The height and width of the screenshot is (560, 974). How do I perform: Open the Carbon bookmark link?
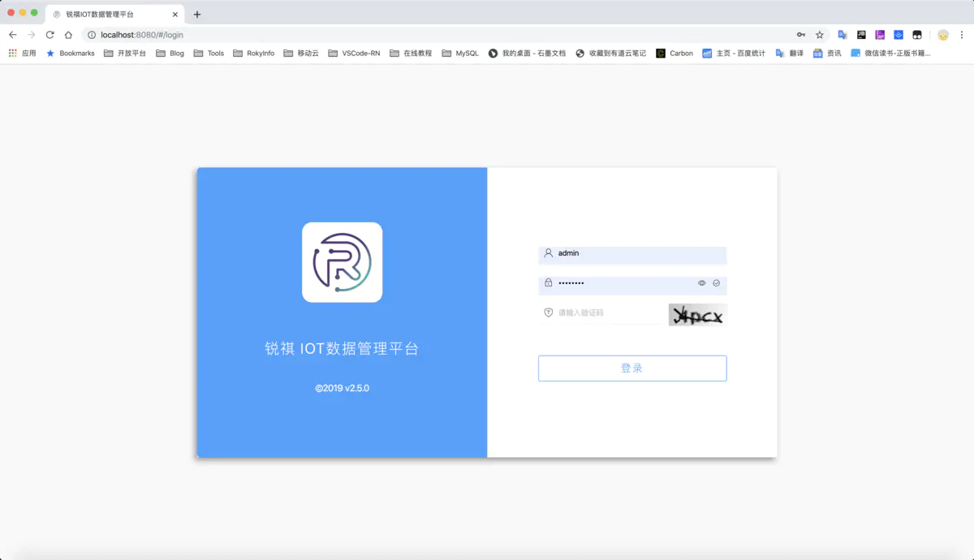point(674,54)
